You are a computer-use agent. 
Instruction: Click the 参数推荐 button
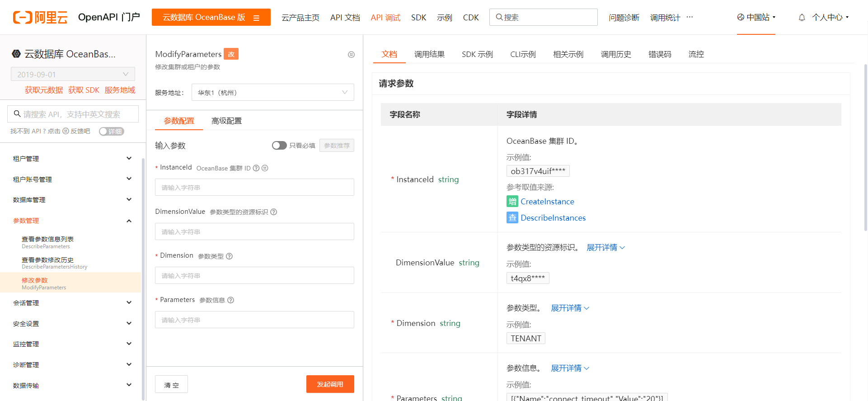337,146
